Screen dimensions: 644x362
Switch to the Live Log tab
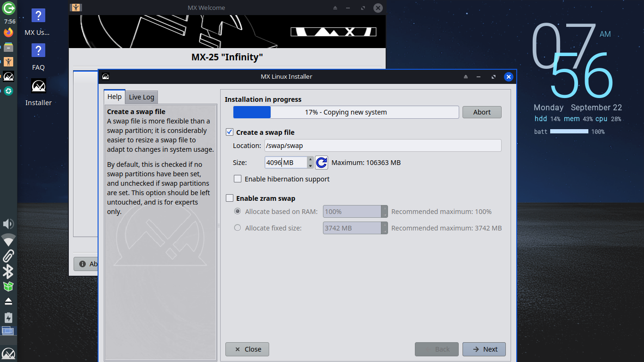click(x=141, y=97)
